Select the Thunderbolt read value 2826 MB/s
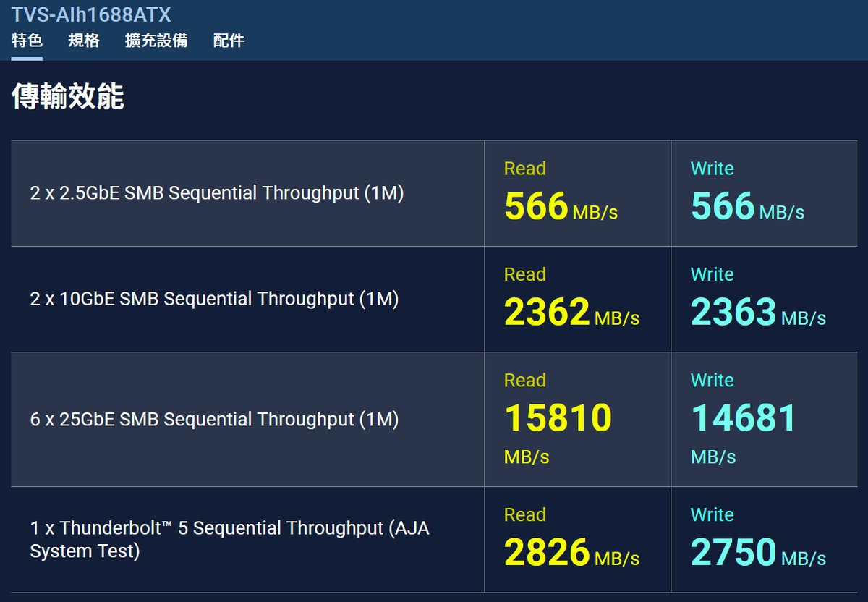This screenshot has height=602, width=868. [x=571, y=553]
